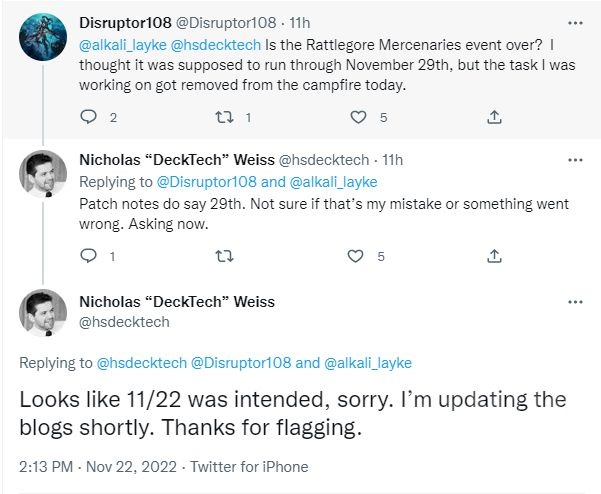Open more options on the 'Patch notes' reply
The width and height of the screenshot is (601, 494).
(x=575, y=160)
